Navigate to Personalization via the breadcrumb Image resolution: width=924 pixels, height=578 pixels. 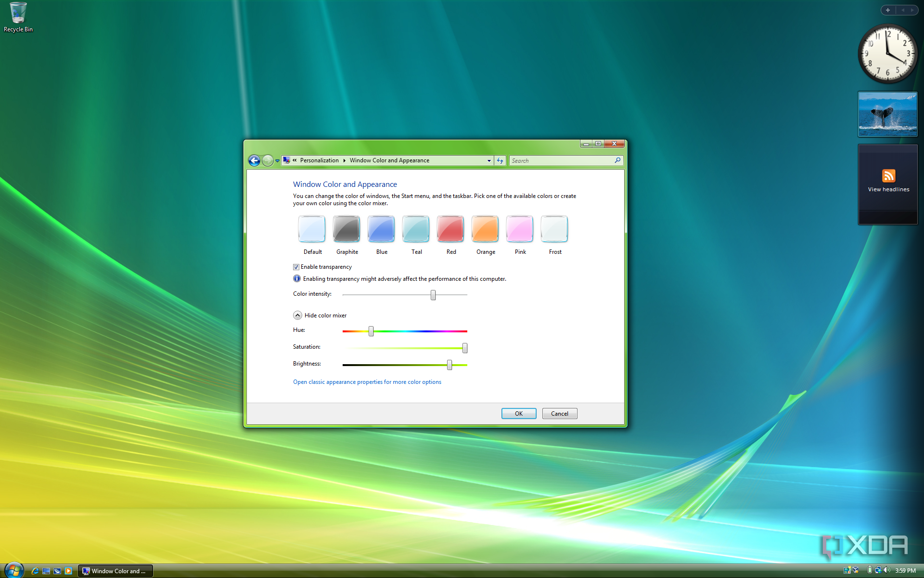click(320, 160)
